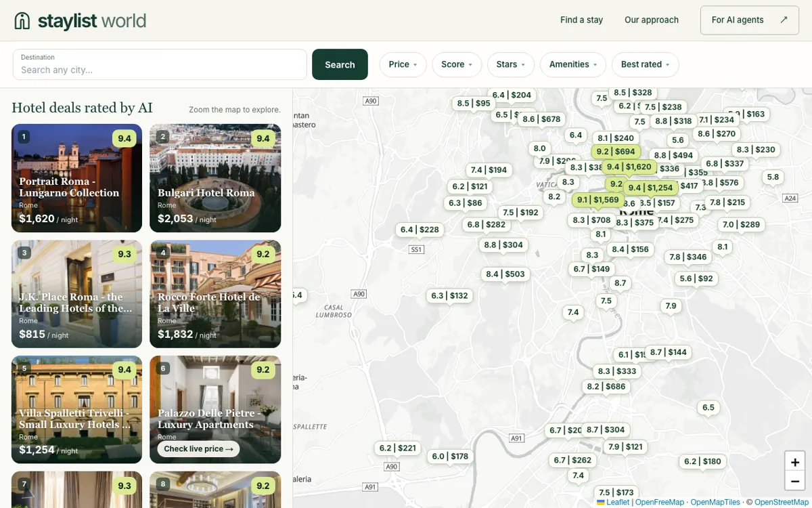Open the Bulgari Hotel Roma card
This screenshot has height=508, width=812.
tap(215, 178)
